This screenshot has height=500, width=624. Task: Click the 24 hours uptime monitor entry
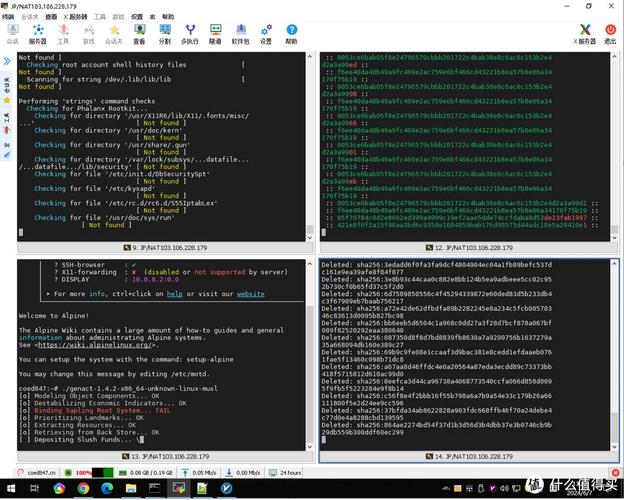point(285,473)
